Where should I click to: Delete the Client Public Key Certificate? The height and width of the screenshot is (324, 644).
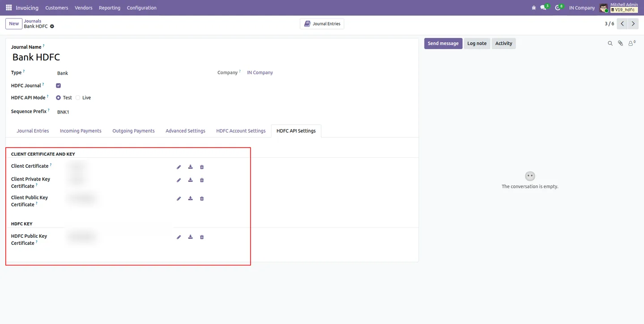tap(202, 198)
